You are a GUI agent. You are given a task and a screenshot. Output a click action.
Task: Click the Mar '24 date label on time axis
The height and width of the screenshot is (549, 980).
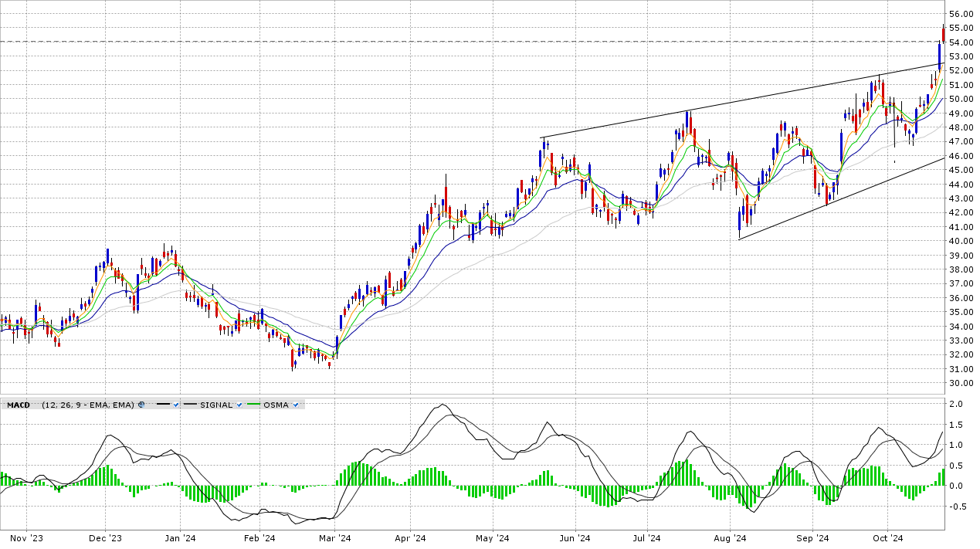335,538
